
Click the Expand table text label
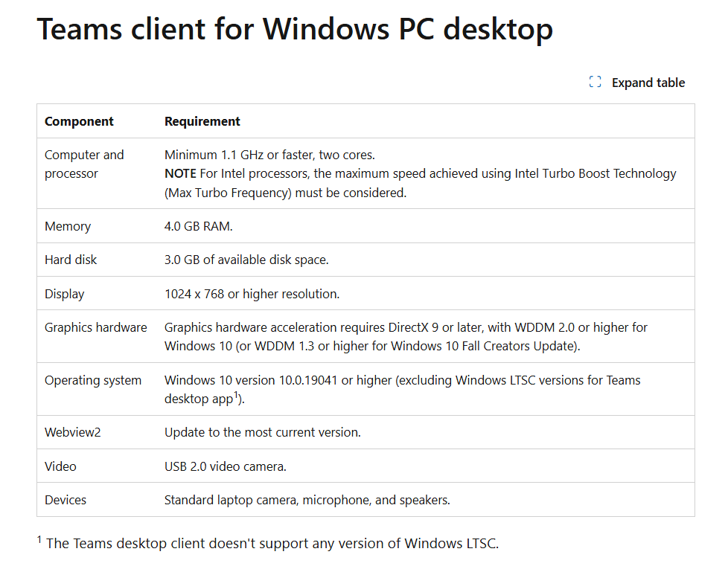(648, 83)
